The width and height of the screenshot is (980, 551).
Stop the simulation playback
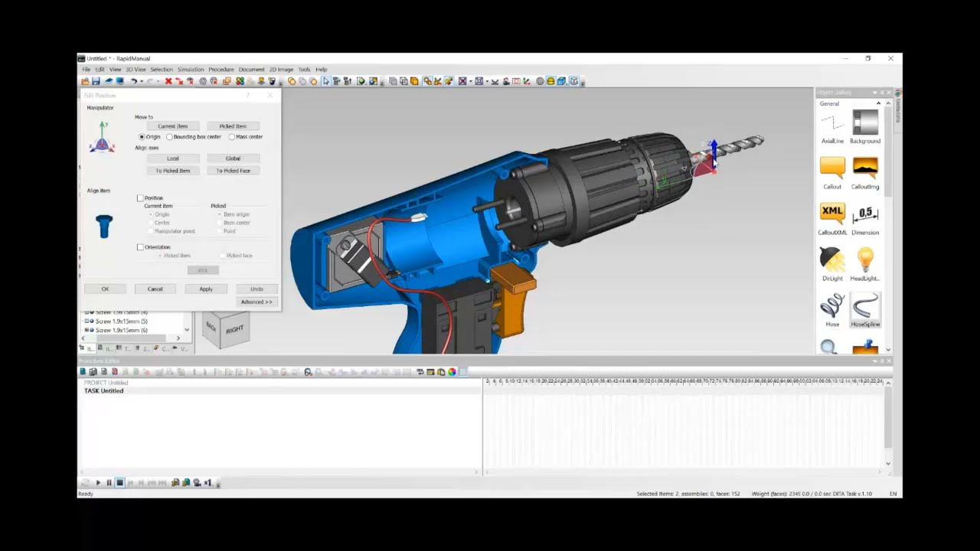point(119,483)
